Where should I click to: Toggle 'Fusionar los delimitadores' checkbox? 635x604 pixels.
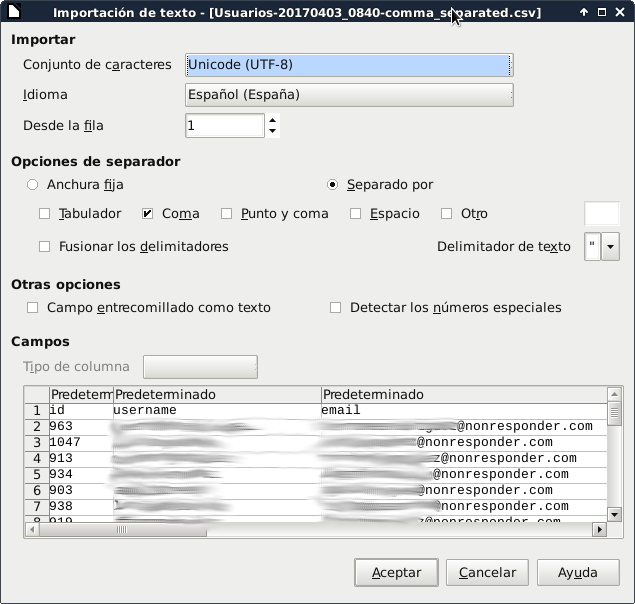(44, 247)
